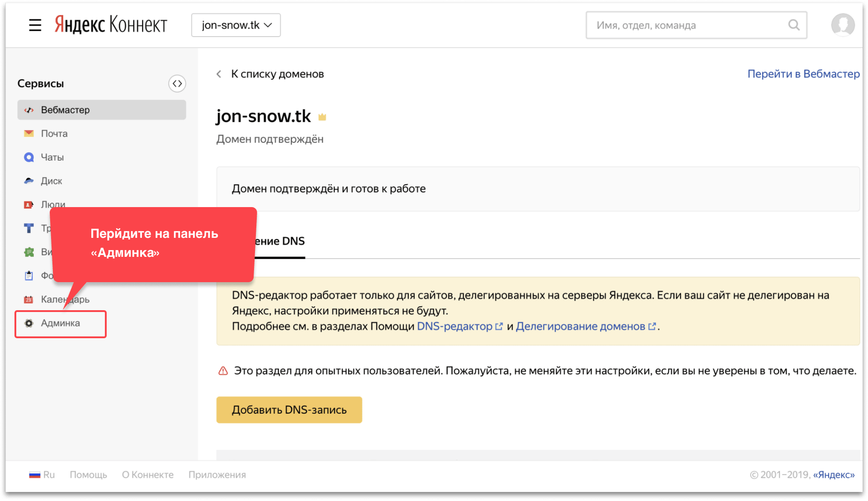Focus the Имя, отдел, команда search field
This screenshot has width=868, height=501.
tap(687, 25)
